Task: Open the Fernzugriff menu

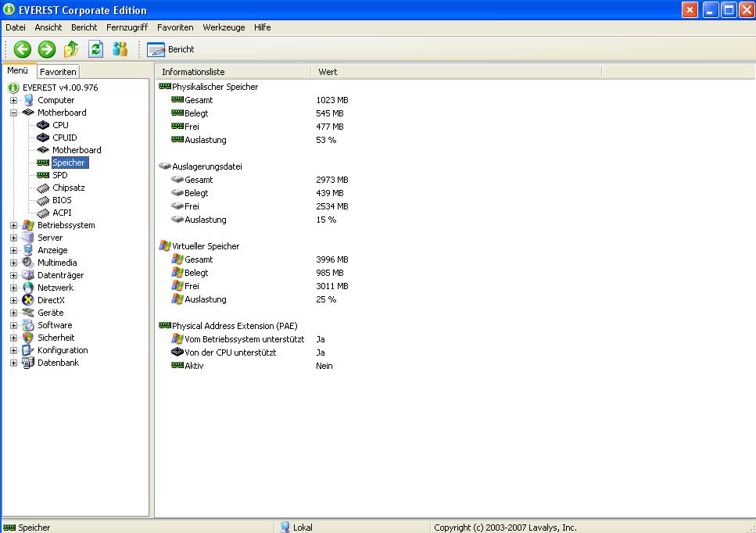Action: click(127, 27)
